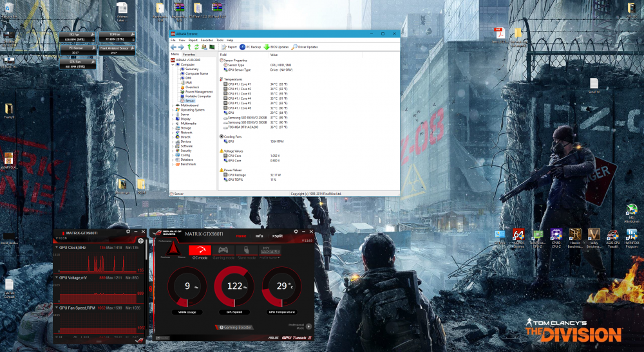Click the round move icon in monitor window
The image size is (644, 352).
pos(141,241)
